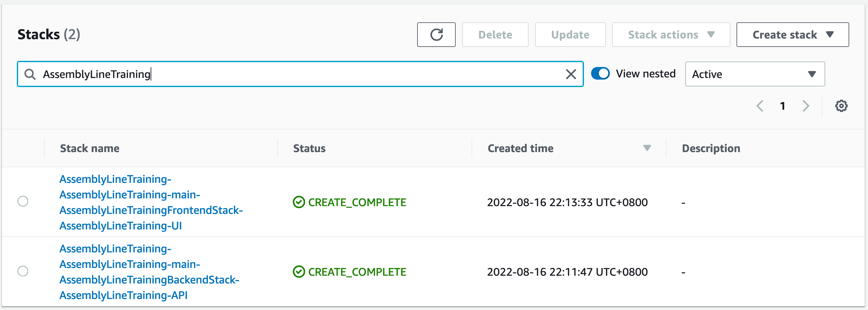The width and height of the screenshot is (868, 310).
Task: Disable the View nested toggle
Action: tap(600, 73)
